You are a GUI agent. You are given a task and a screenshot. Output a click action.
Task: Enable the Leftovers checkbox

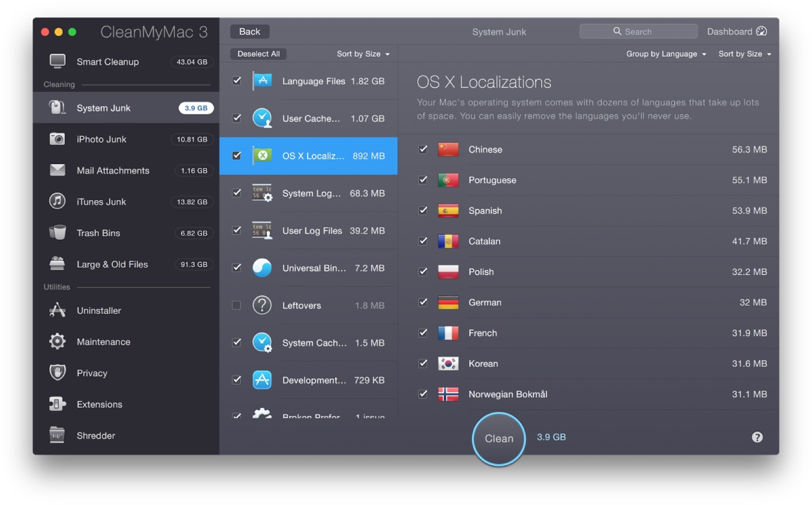point(236,305)
